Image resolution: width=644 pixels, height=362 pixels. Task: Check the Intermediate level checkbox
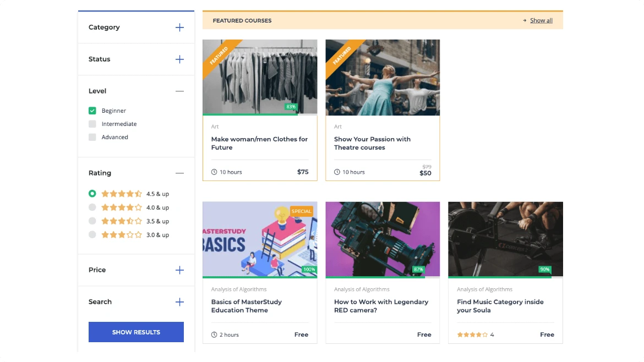click(92, 124)
